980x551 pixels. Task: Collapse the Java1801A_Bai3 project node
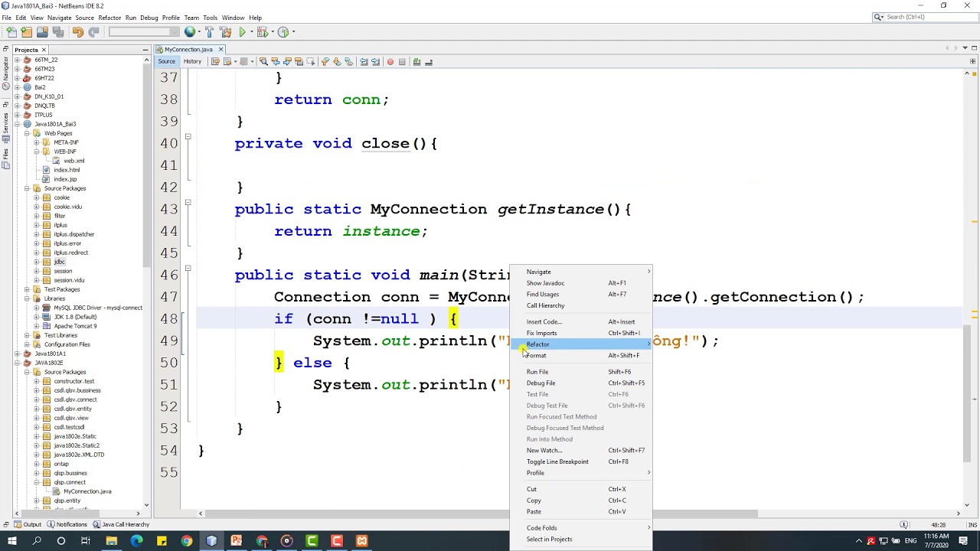pyautogui.click(x=18, y=124)
